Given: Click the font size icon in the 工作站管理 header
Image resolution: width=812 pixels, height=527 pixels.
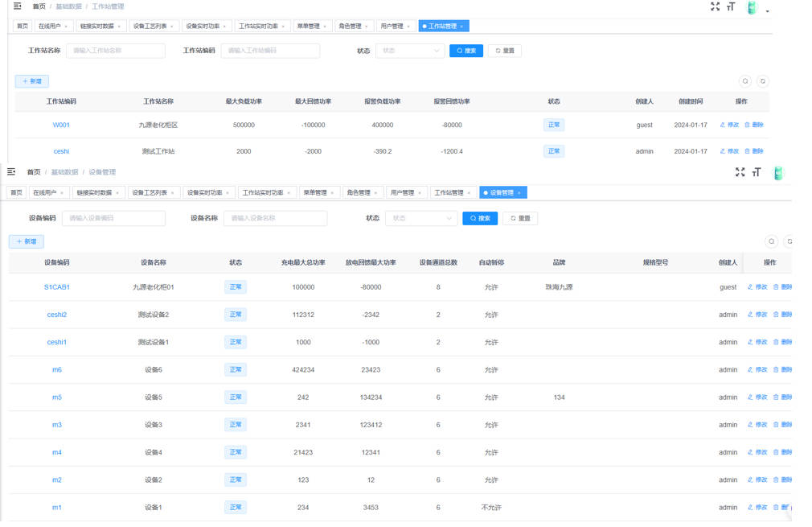Looking at the screenshot, I should tap(731, 6).
